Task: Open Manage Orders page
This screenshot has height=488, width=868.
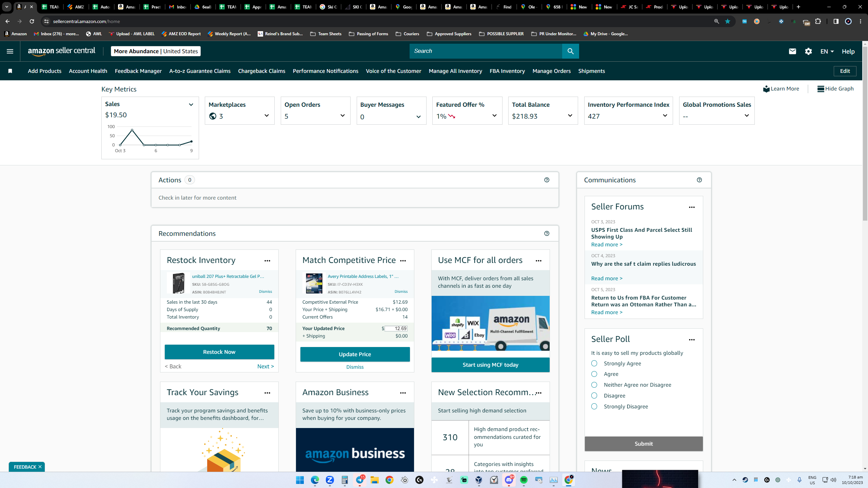Action: 551,71
